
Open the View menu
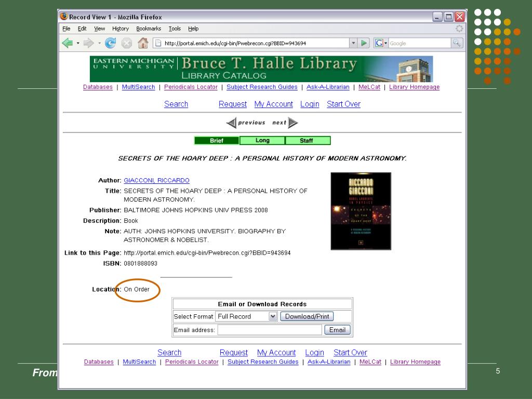point(99,29)
